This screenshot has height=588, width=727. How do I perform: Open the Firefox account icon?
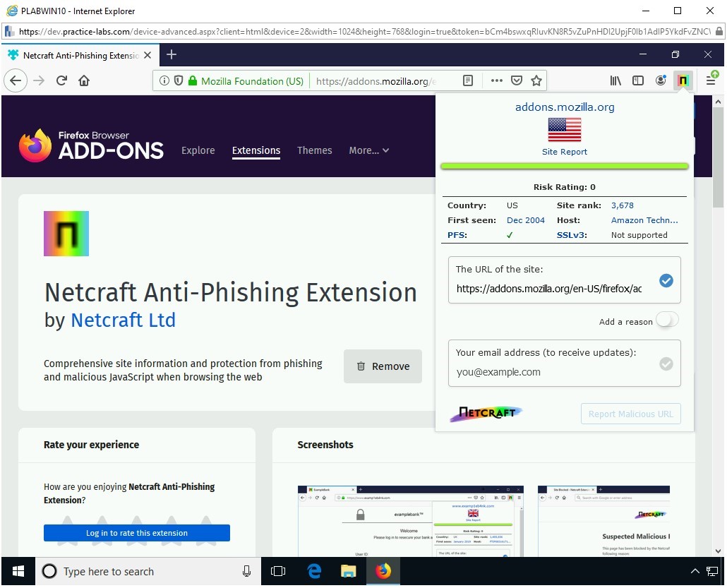[661, 80]
